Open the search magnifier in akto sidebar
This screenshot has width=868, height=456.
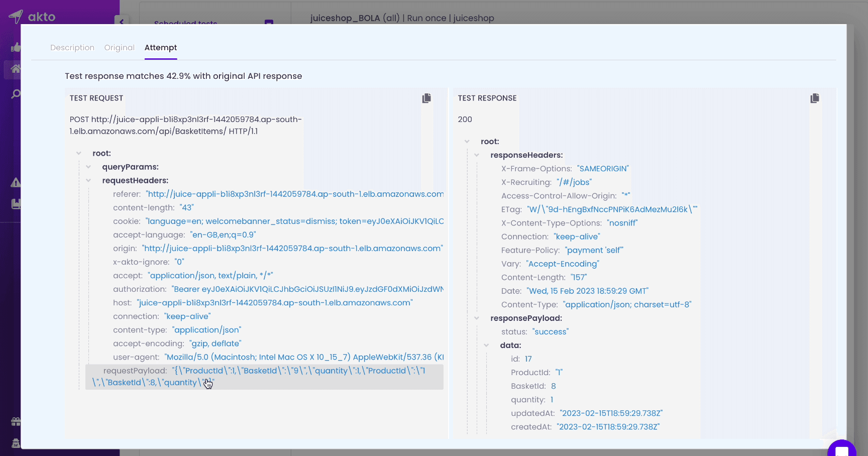point(16,94)
